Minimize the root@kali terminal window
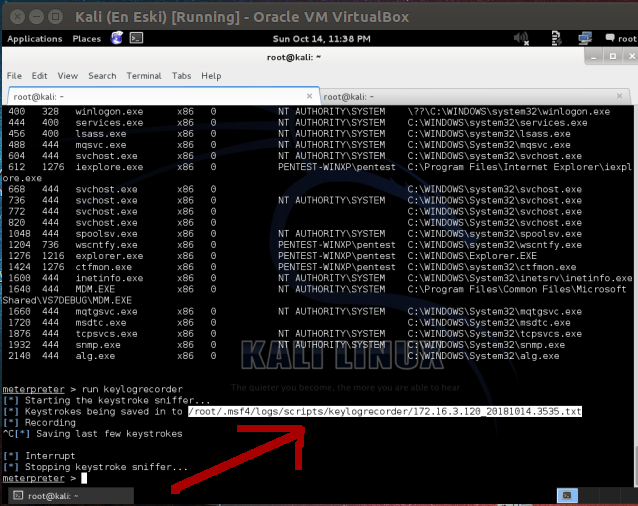Image resolution: width=638 pixels, height=506 pixels. pos(594,57)
